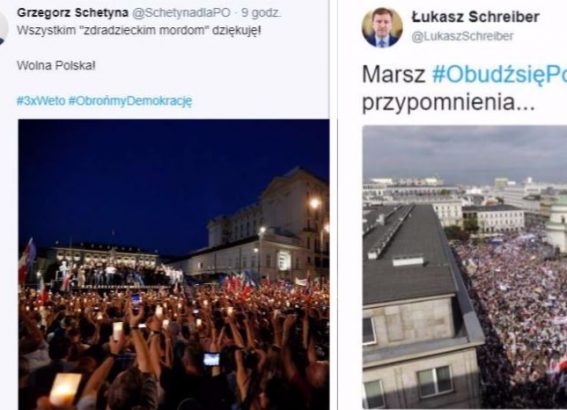The image size is (567, 410).
Task: Click the word "przypomnienia..." in Schreiber's tweet
Action: [448, 103]
